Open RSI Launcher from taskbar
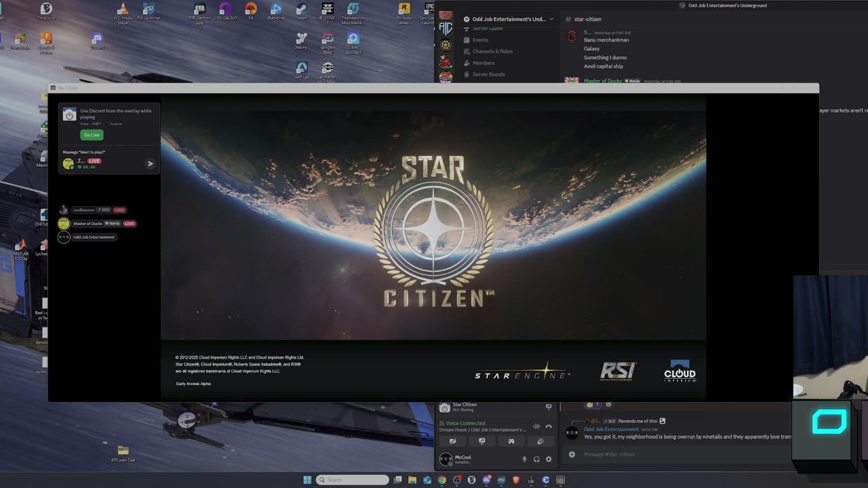This screenshot has width=868, height=488. coord(501,480)
